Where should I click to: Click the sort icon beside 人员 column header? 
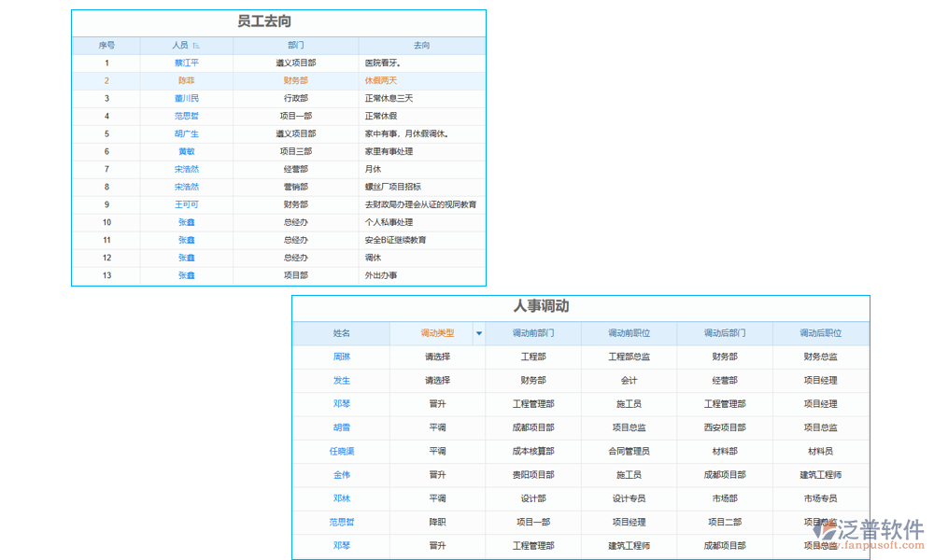coord(198,45)
